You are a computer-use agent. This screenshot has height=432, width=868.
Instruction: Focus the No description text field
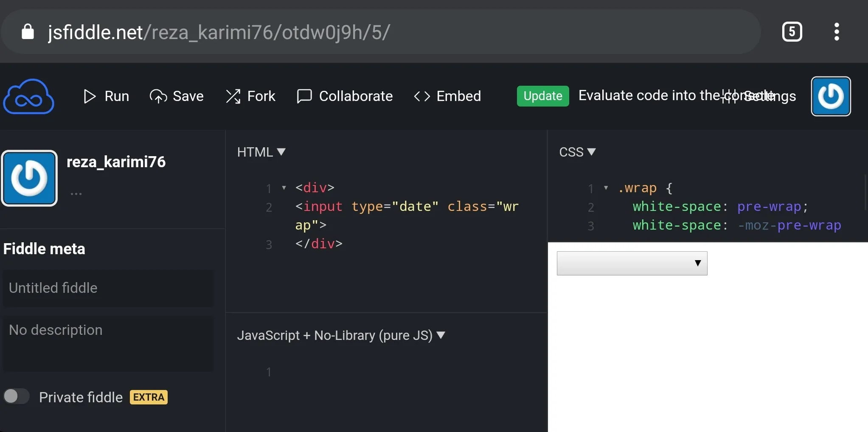point(108,344)
